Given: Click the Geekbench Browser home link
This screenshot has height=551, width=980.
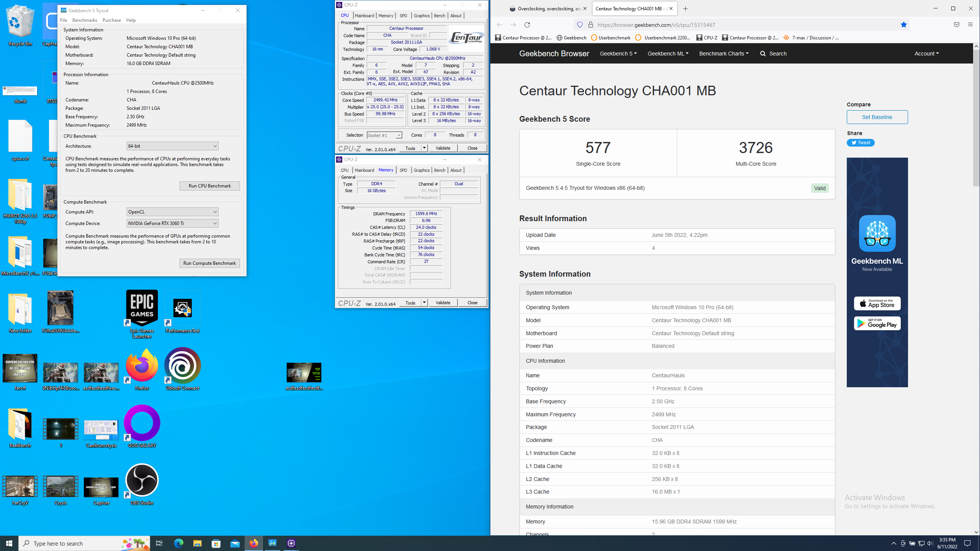Looking at the screenshot, I should (x=554, y=54).
